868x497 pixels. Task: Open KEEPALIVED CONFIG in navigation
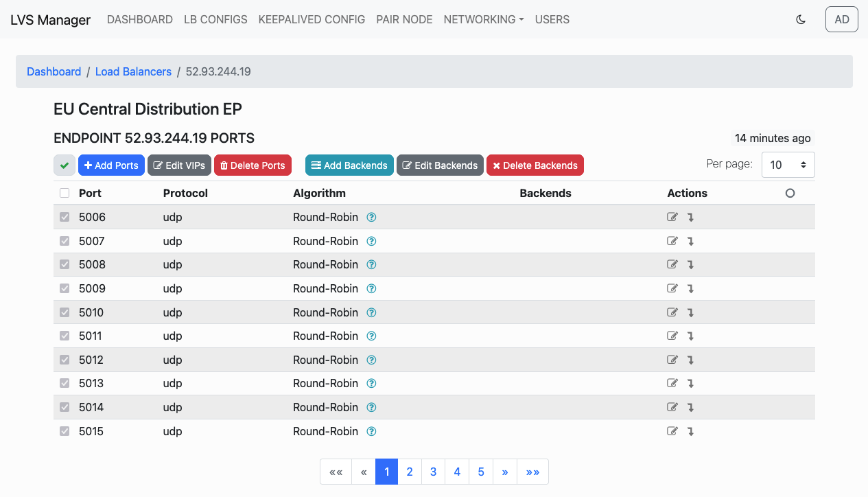312,19
